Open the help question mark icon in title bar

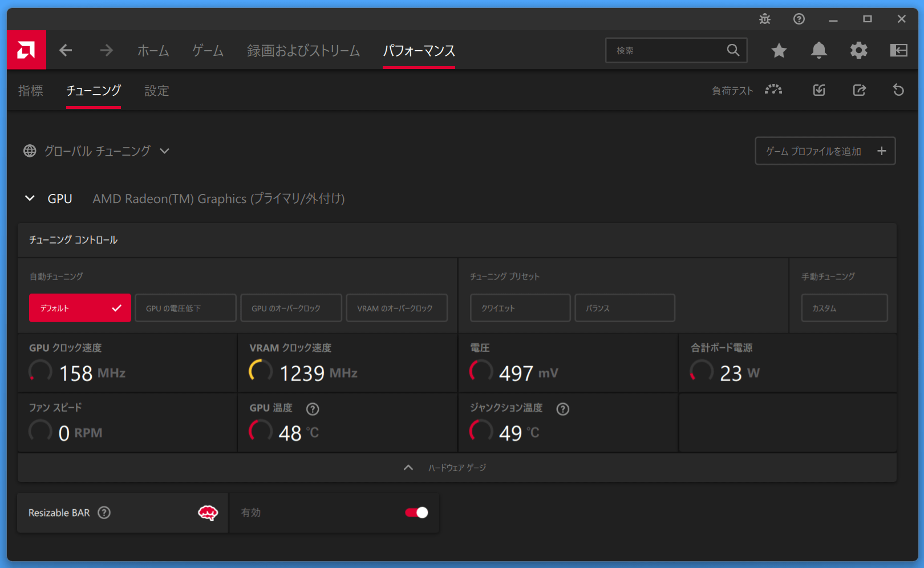coord(799,19)
